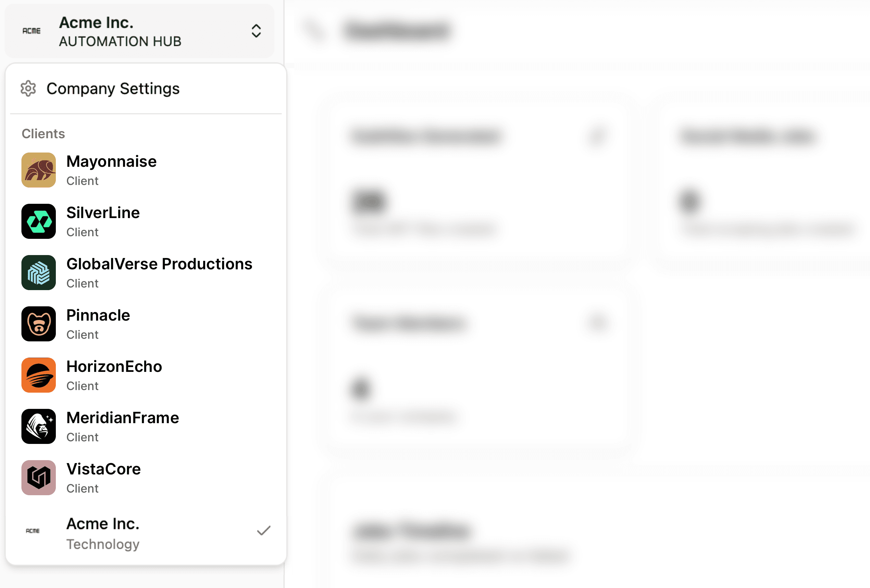Select Acme Inc. Technology workspace entry
870x588 pixels.
click(103, 533)
